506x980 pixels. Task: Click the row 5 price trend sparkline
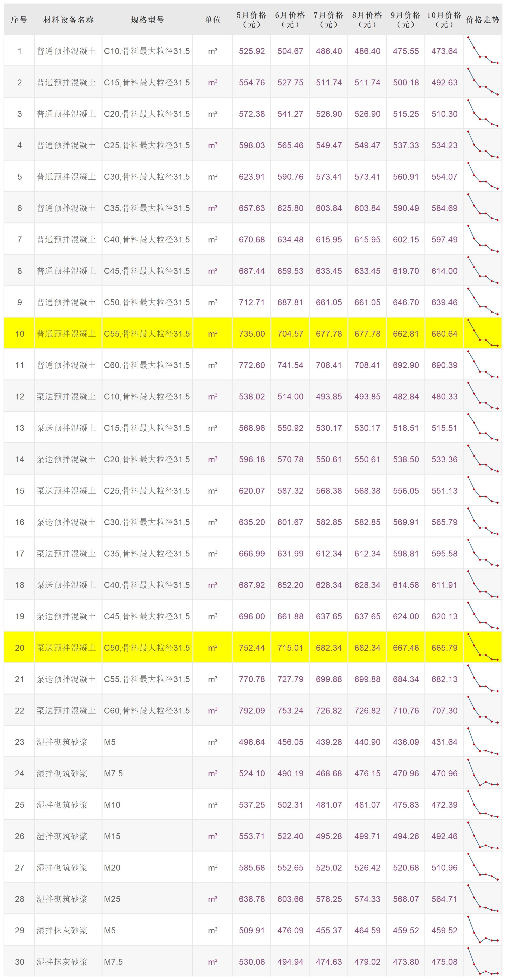[482, 176]
